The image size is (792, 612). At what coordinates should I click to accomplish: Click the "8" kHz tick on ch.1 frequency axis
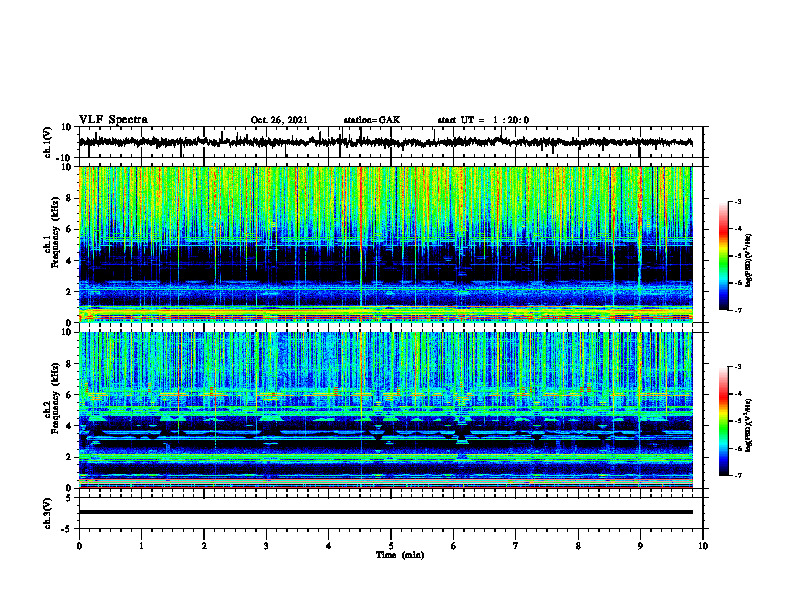coord(69,198)
